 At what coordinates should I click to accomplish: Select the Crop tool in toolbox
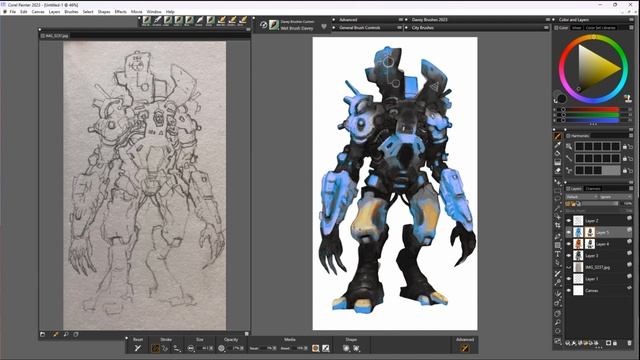(x=558, y=225)
